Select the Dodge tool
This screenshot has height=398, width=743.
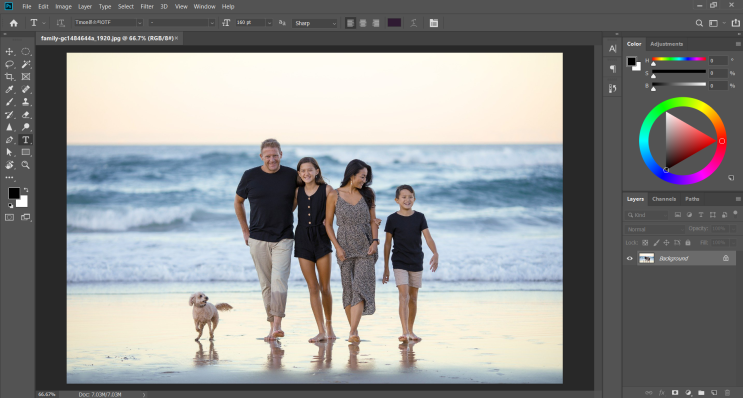[26, 127]
